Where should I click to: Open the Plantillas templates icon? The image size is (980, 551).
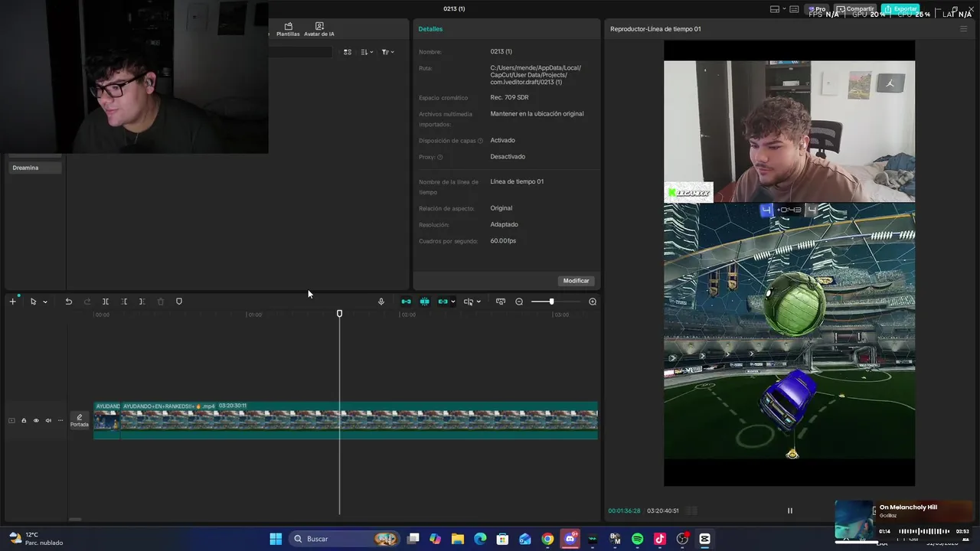coord(288,30)
